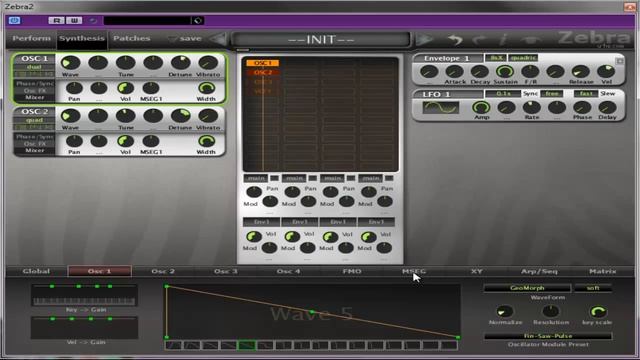Select OSC 2 Mixer page
Viewport: 640px width, 360px height.
35,151
